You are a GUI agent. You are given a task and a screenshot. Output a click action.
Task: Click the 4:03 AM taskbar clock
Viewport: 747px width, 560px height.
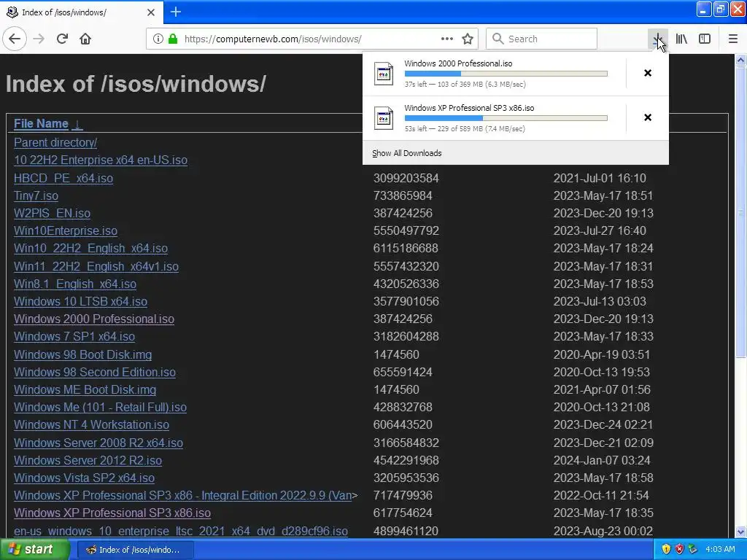click(720, 549)
